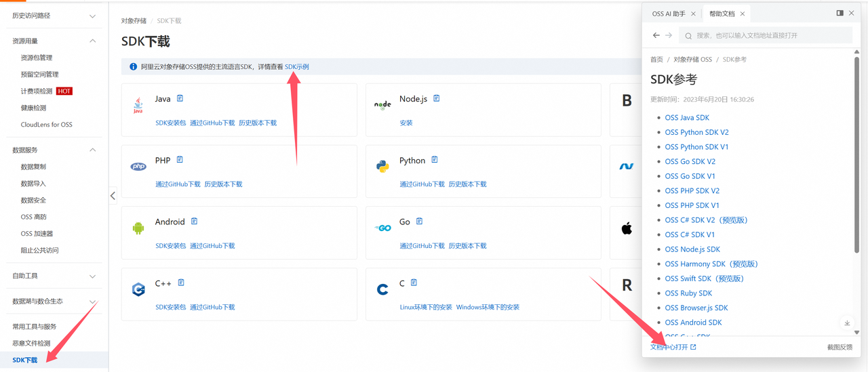Viewport: 868px width, 372px height.
Task: Click the C++ logo icon
Action: coord(138,289)
